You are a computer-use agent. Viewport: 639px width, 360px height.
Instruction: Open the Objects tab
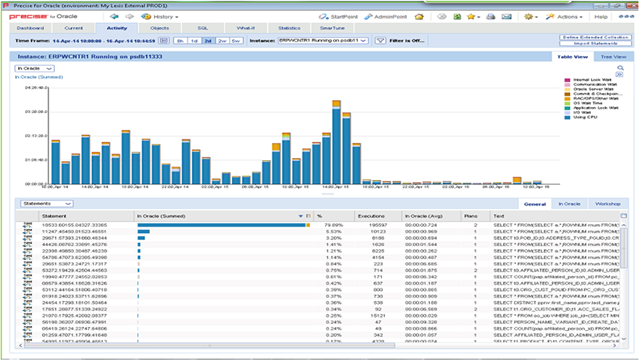point(159,28)
